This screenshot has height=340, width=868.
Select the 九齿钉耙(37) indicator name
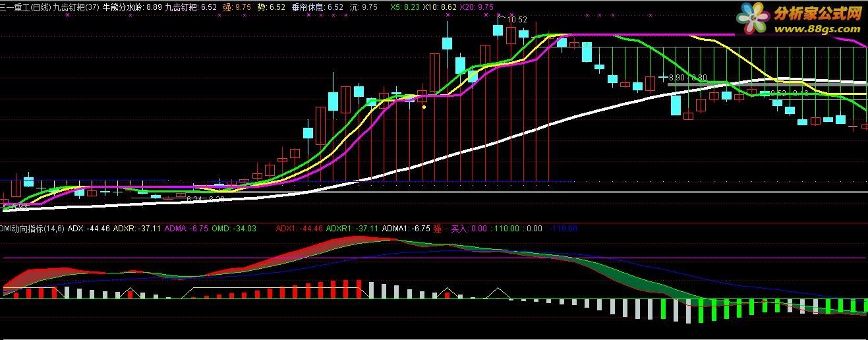[76, 7]
